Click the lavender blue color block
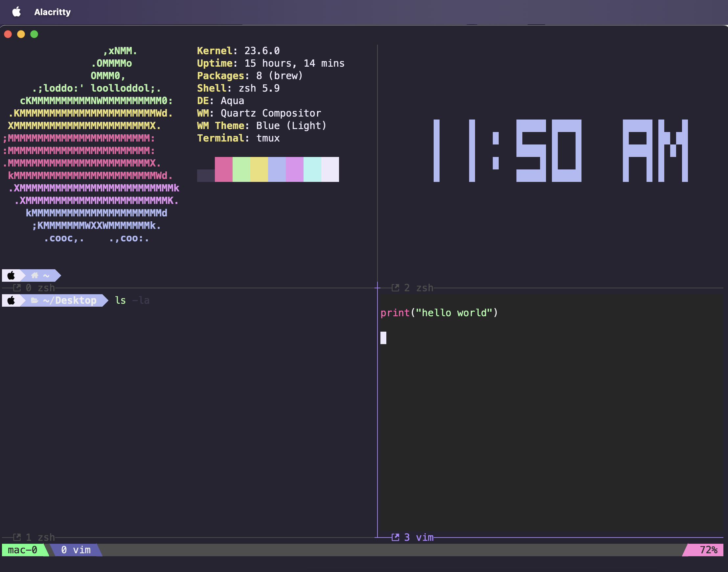This screenshot has height=572, width=728. tap(277, 169)
